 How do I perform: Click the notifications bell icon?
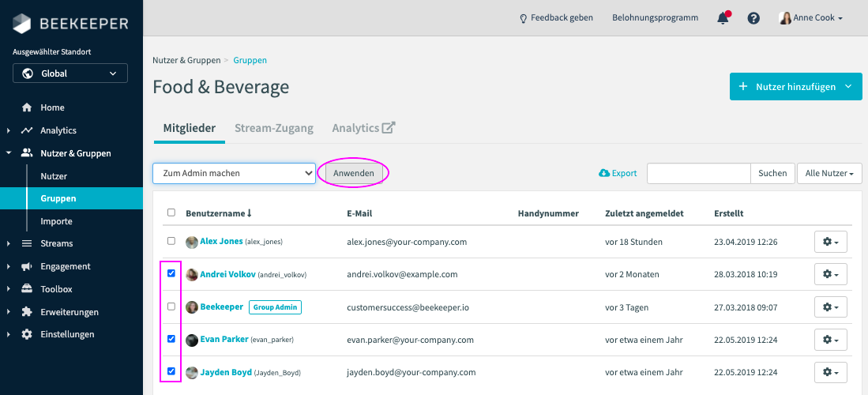[x=723, y=18]
